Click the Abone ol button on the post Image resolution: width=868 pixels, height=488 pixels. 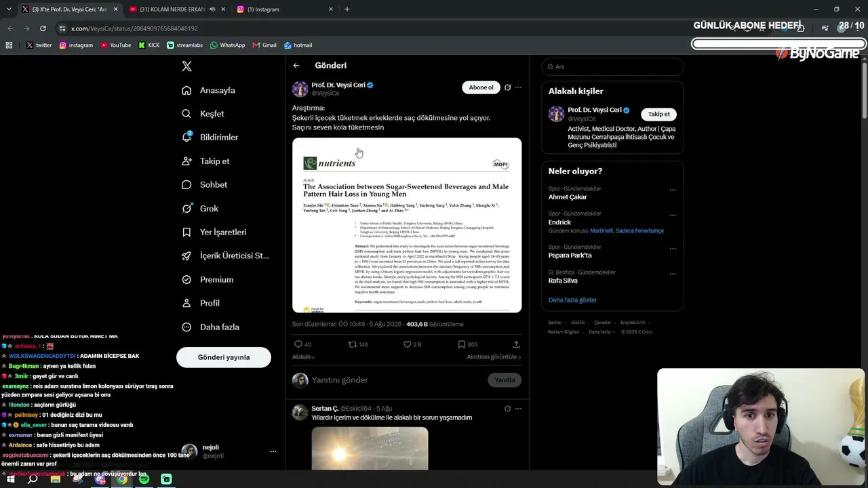click(x=481, y=87)
